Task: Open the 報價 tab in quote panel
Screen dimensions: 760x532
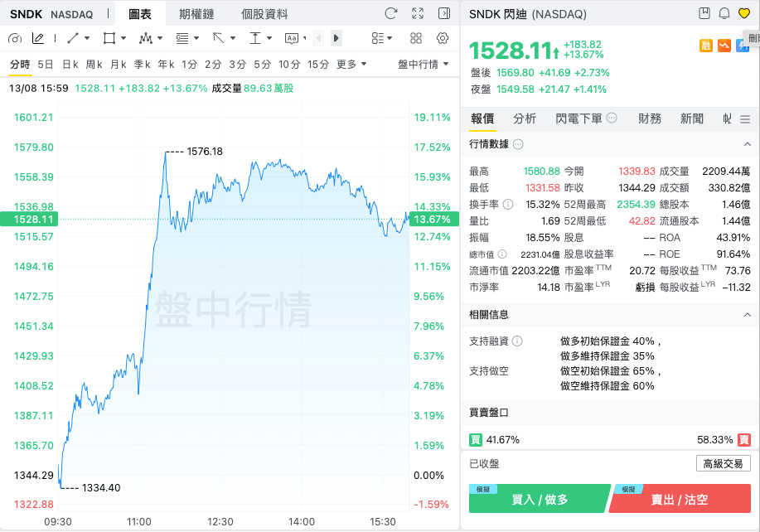Action: (x=482, y=118)
